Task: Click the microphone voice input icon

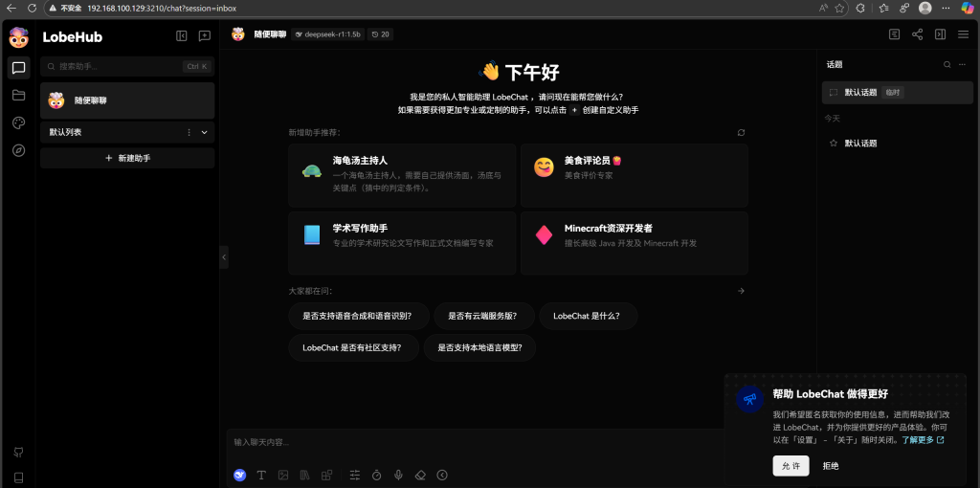Action: 398,475
